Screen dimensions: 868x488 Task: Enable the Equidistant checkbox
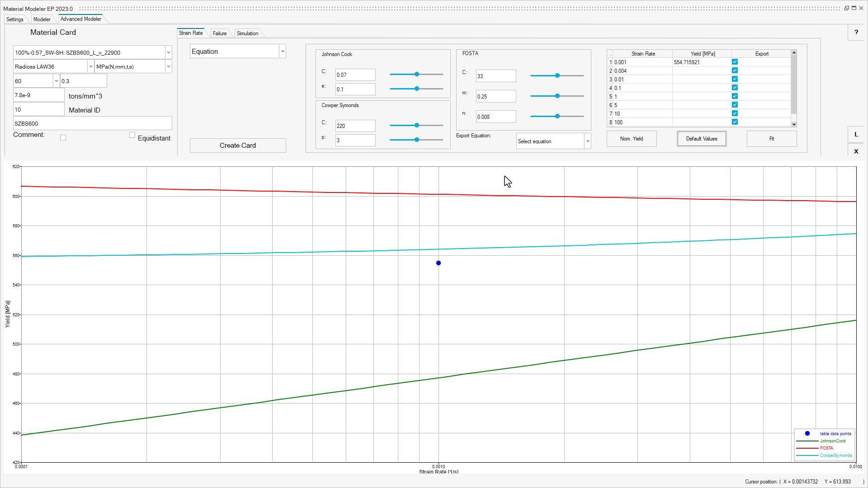(132, 135)
